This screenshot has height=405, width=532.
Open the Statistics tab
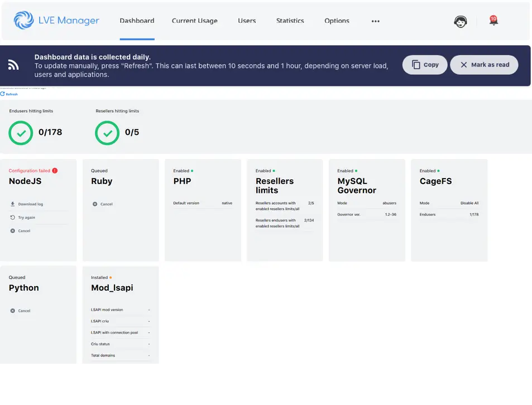[x=290, y=21]
